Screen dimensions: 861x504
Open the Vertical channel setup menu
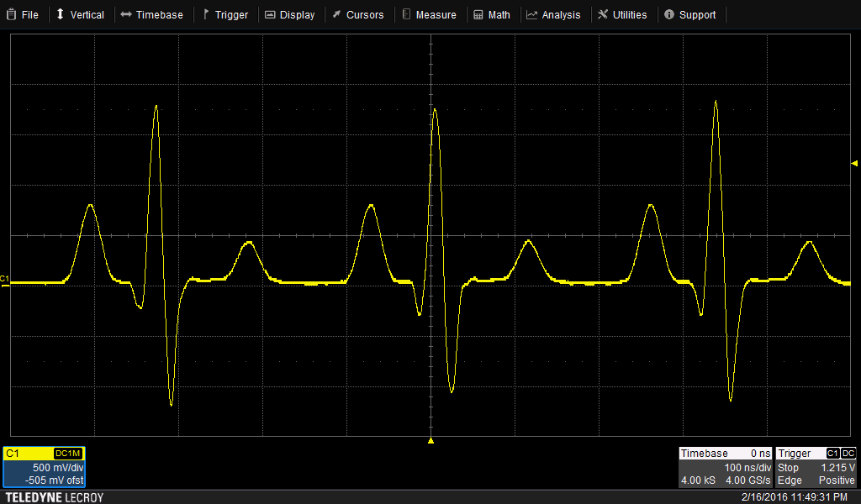click(x=80, y=14)
